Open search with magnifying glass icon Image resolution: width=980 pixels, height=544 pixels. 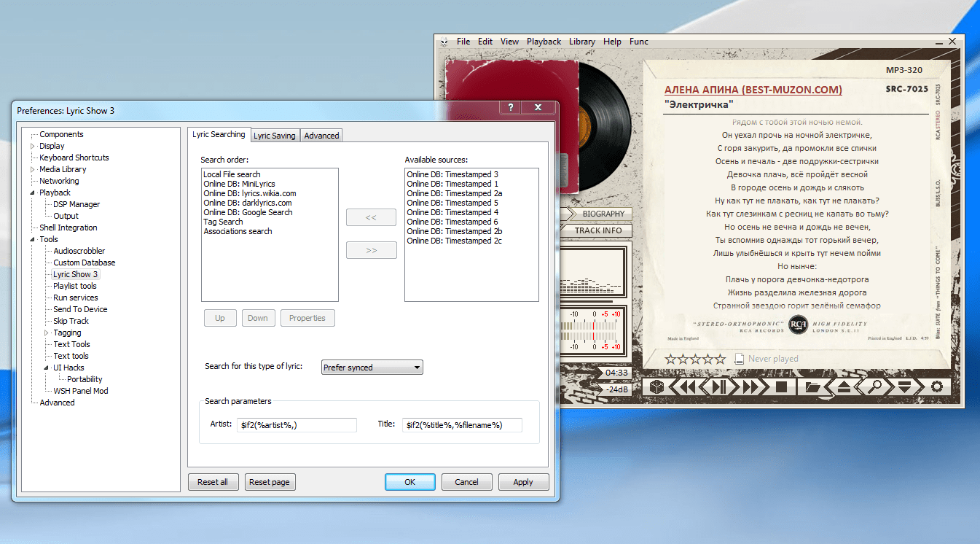[874, 387]
